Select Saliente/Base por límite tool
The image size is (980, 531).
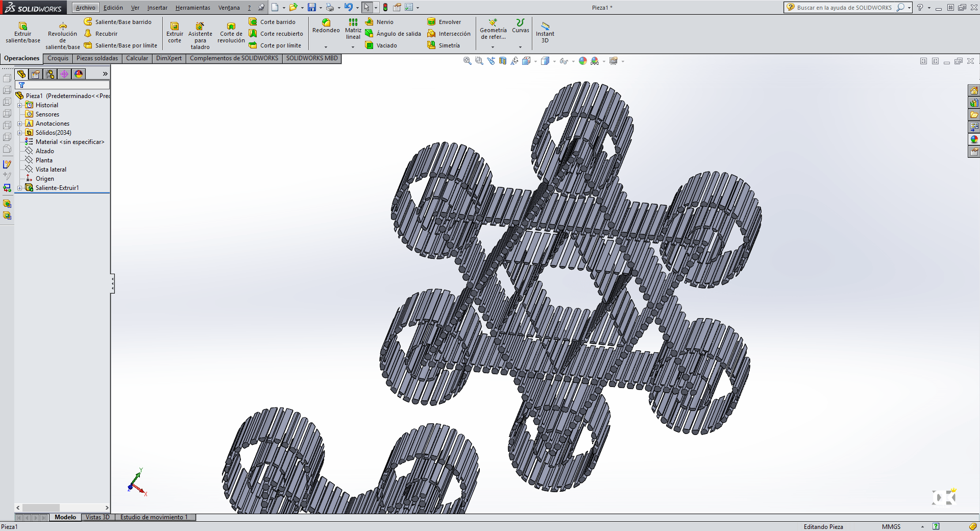[121, 45]
